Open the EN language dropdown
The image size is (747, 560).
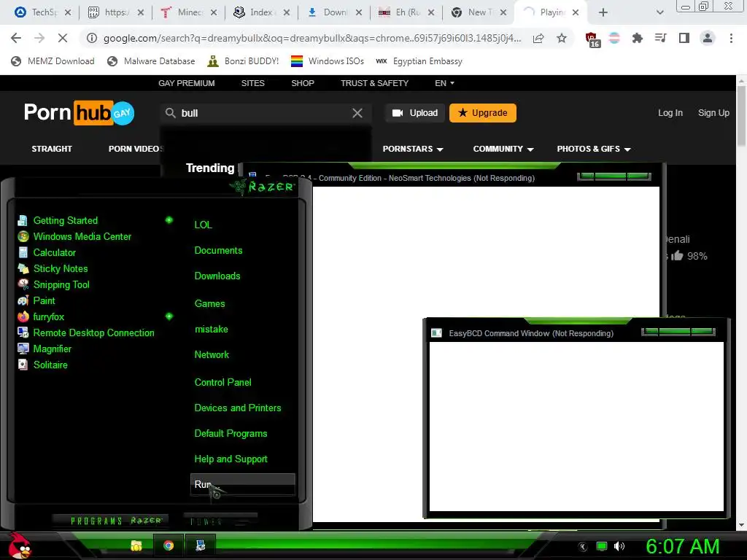click(444, 83)
